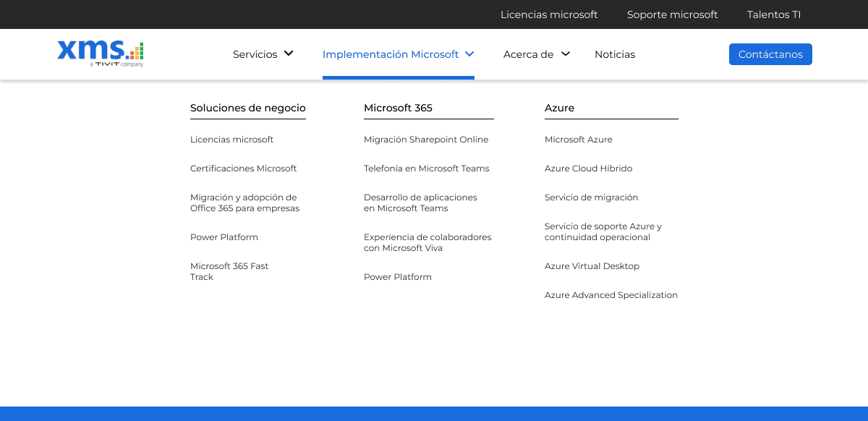Expand the Acerca de chevron

click(x=566, y=54)
